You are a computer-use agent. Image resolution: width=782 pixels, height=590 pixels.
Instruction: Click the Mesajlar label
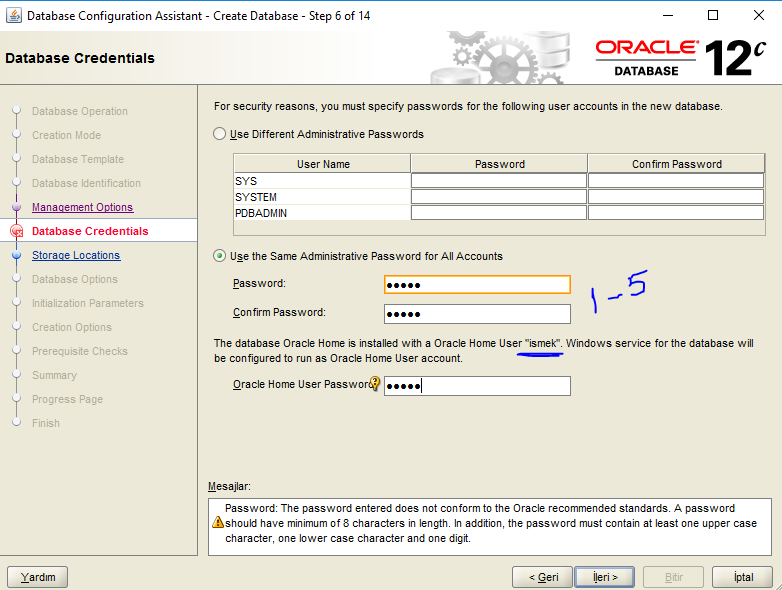pyautogui.click(x=229, y=486)
